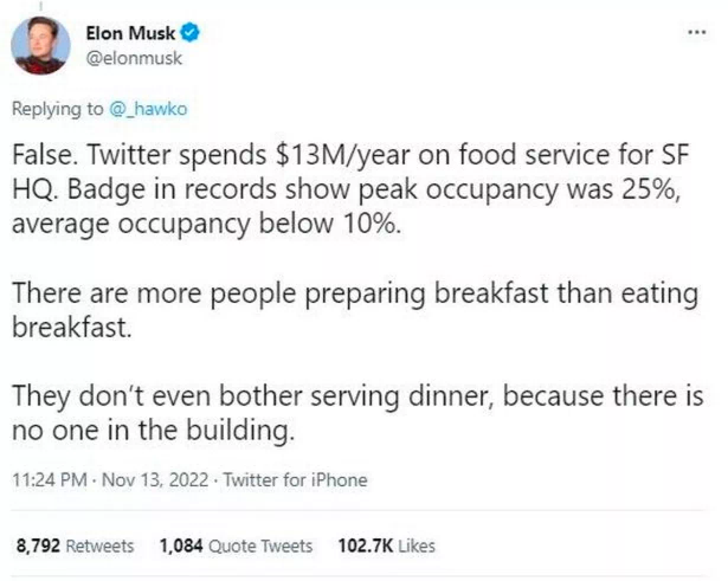Click the word "False." in the tweet
This screenshot has width=728, height=581.
46,155
